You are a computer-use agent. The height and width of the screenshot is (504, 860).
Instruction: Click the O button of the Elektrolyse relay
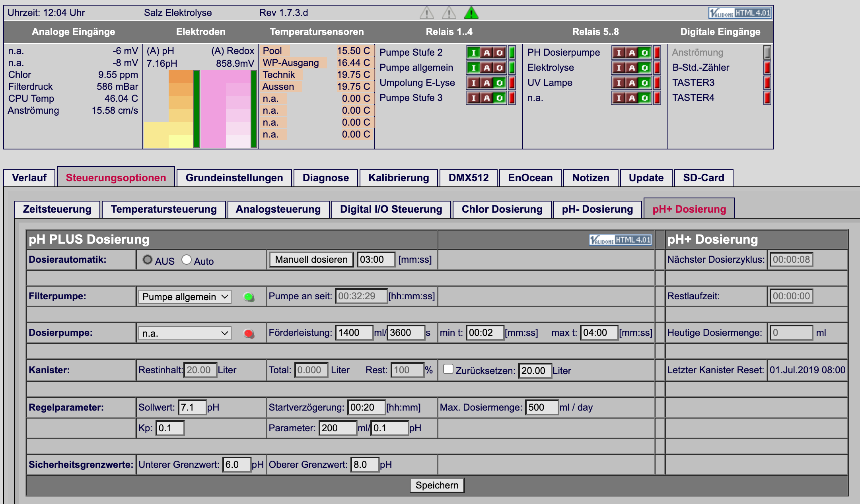645,68
